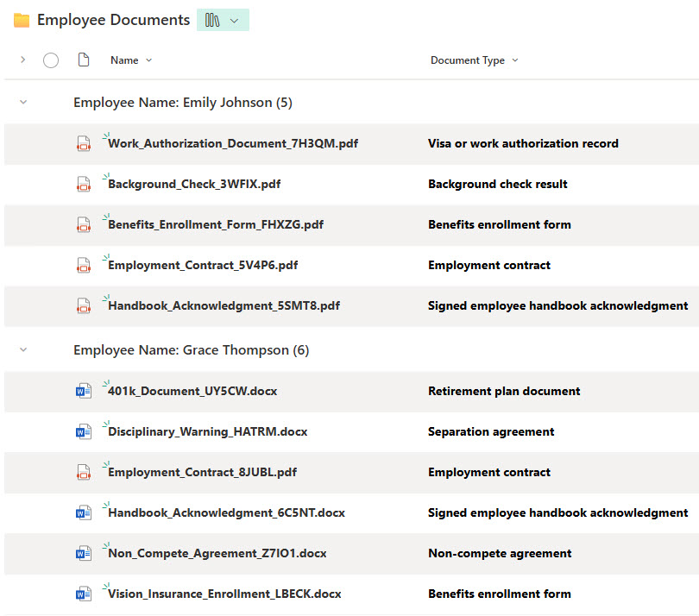Click 'Signed employee handbook acknowledgment' for Handbook_Acknowledgment_6C5NT
Screen dimensions: 699x616
pyautogui.click(x=558, y=512)
